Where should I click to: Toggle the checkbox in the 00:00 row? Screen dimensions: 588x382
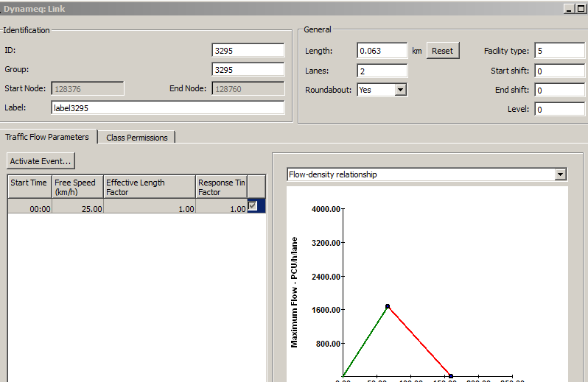[x=253, y=205]
